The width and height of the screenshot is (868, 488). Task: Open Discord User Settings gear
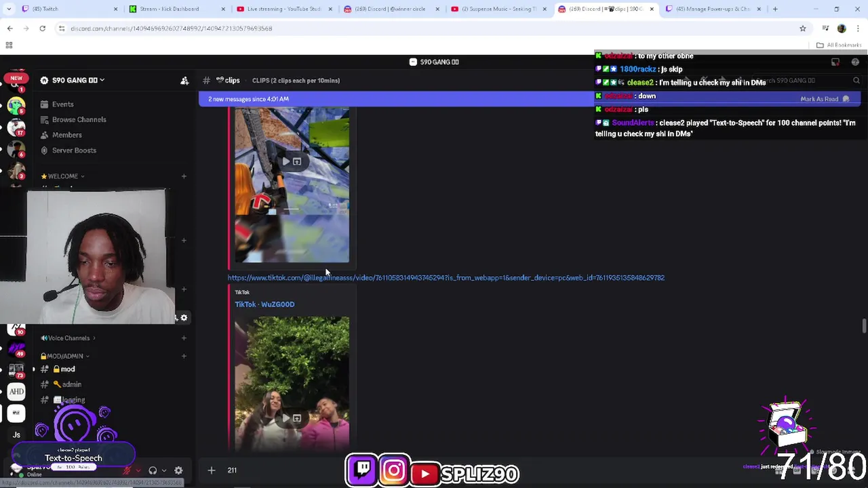pyautogui.click(x=178, y=470)
